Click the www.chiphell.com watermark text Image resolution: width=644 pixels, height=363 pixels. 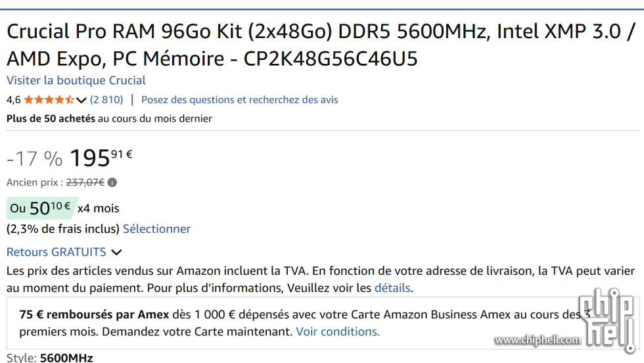[538, 340]
